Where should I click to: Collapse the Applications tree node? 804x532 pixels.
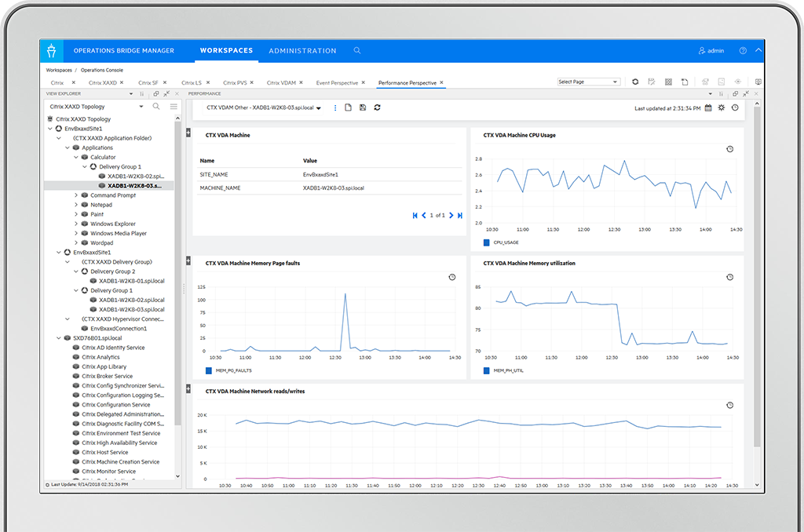pos(68,148)
